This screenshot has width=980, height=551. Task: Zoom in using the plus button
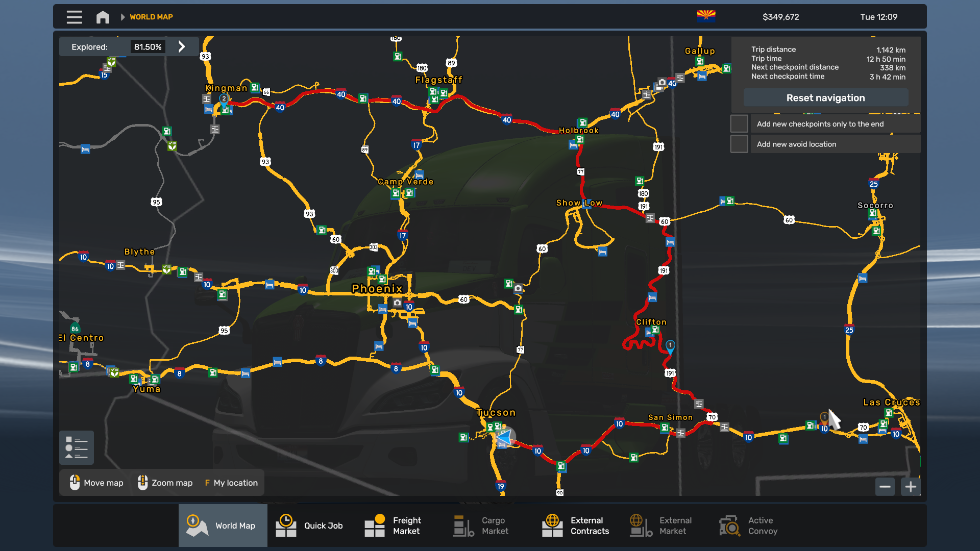910,487
